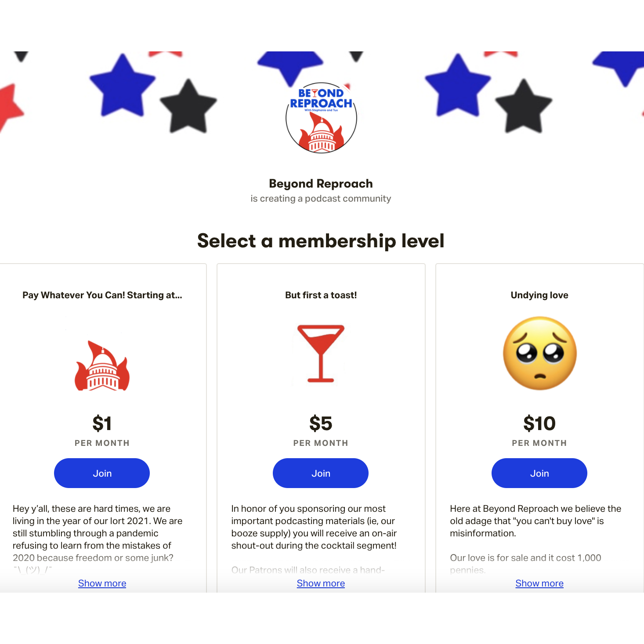Click "is creating a podcast community" subtitle

pyautogui.click(x=321, y=199)
